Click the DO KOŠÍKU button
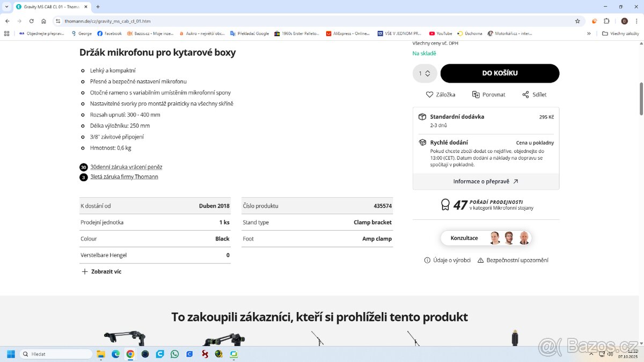 coord(500,73)
